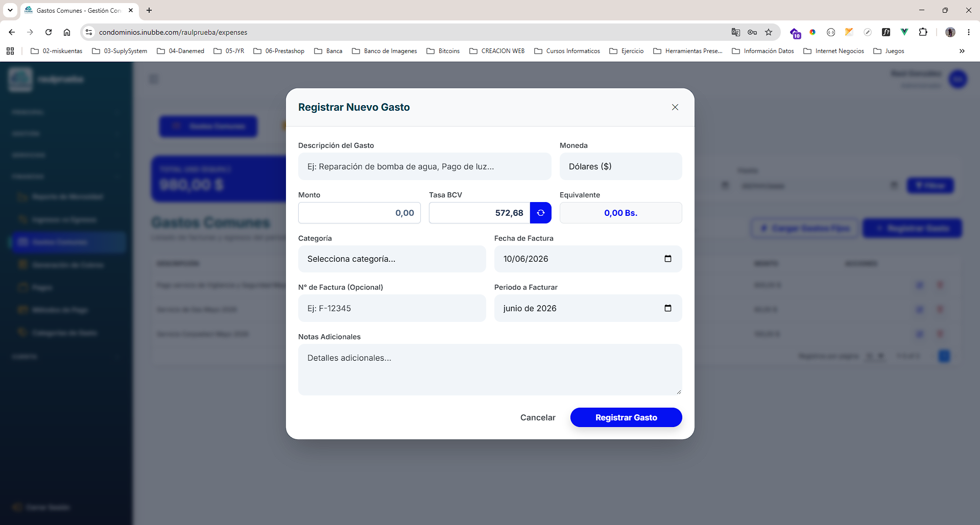Open Chrome three-dot menu
This screenshot has width=980, height=525.
[x=969, y=32]
